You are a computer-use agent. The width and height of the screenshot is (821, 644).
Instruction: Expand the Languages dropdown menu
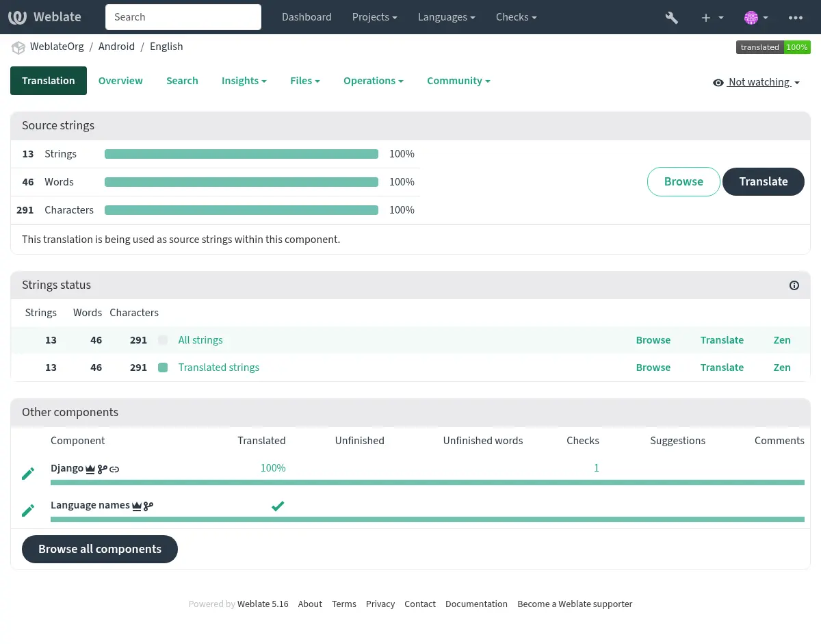pyautogui.click(x=447, y=17)
